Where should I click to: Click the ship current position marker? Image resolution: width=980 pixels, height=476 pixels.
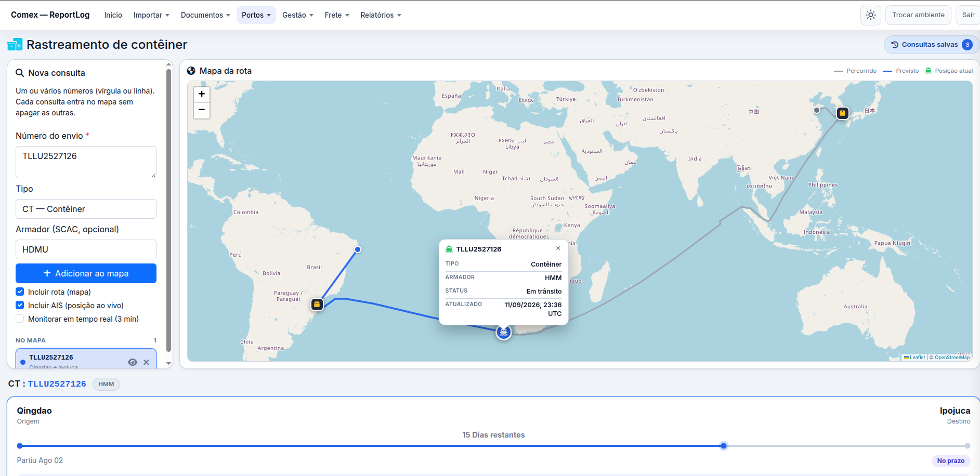503,332
